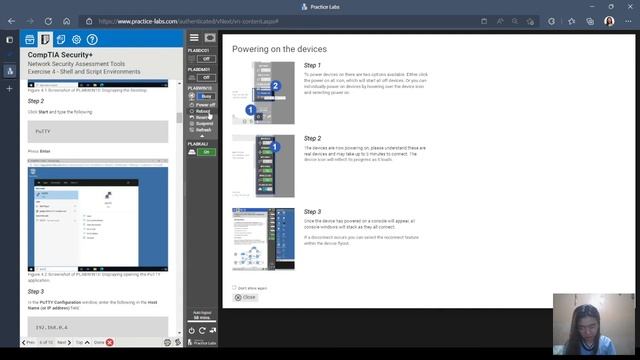The width and height of the screenshot is (640, 360).
Task: Open the notes tab icon
Action: point(61,39)
